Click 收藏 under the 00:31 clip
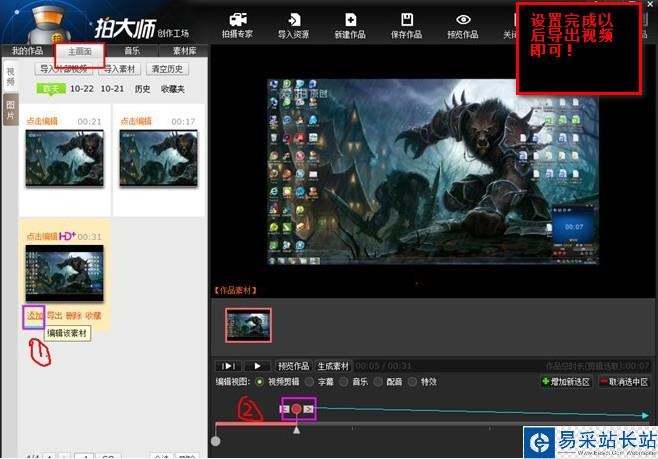Viewport: 658px width, 459px height. [x=93, y=316]
